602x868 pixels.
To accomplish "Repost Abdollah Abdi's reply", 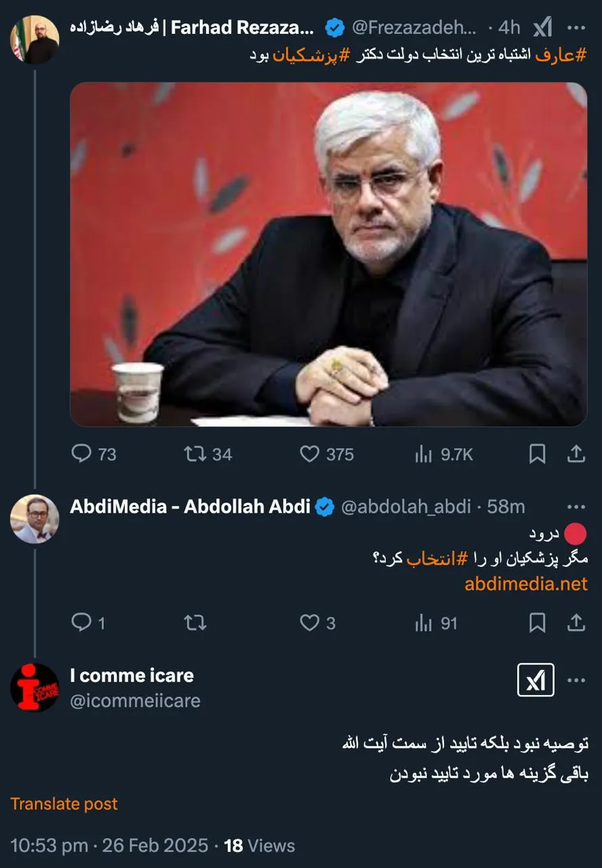I will tap(195, 622).
